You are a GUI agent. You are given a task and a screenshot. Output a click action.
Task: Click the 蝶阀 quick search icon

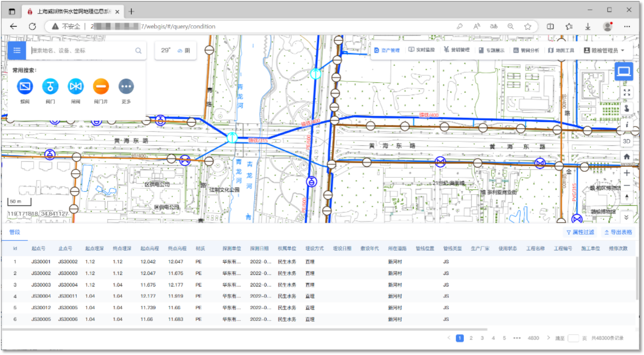click(25, 86)
